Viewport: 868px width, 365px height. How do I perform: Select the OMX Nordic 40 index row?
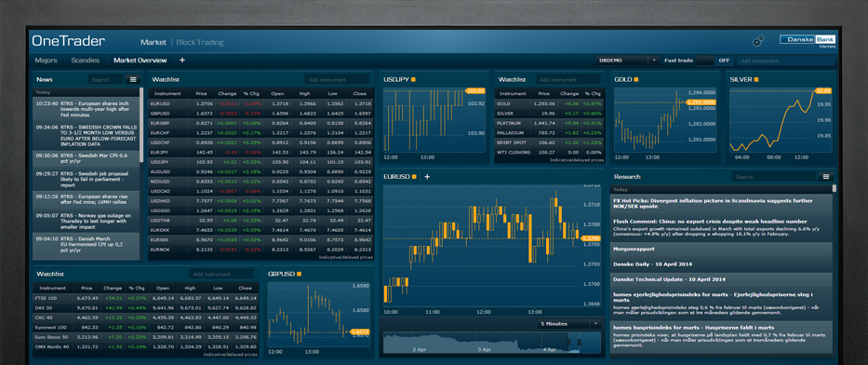(x=145, y=346)
